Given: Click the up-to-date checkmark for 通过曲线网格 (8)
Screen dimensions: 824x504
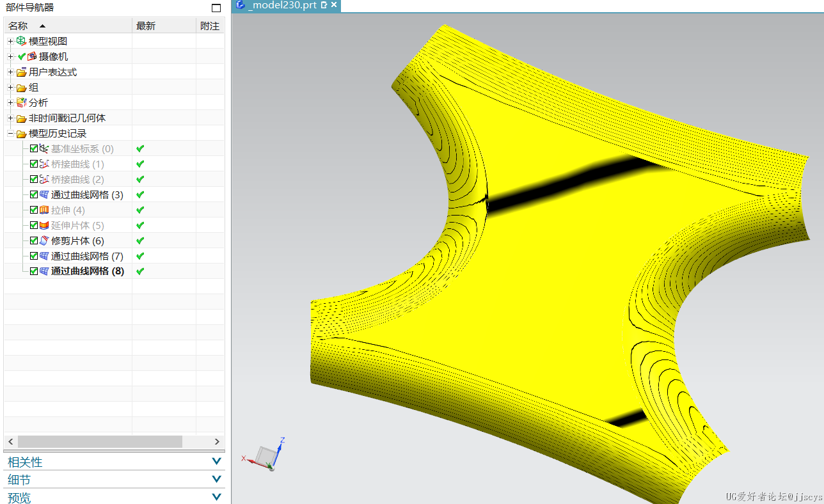Looking at the screenshot, I should [x=140, y=271].
